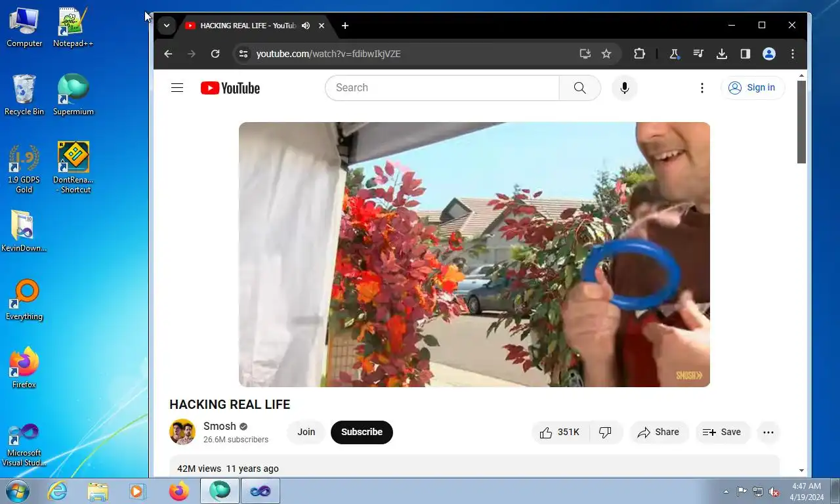840x504 pixels.
Task: Click the scrollbar up arrow
Action: [801, 75]
